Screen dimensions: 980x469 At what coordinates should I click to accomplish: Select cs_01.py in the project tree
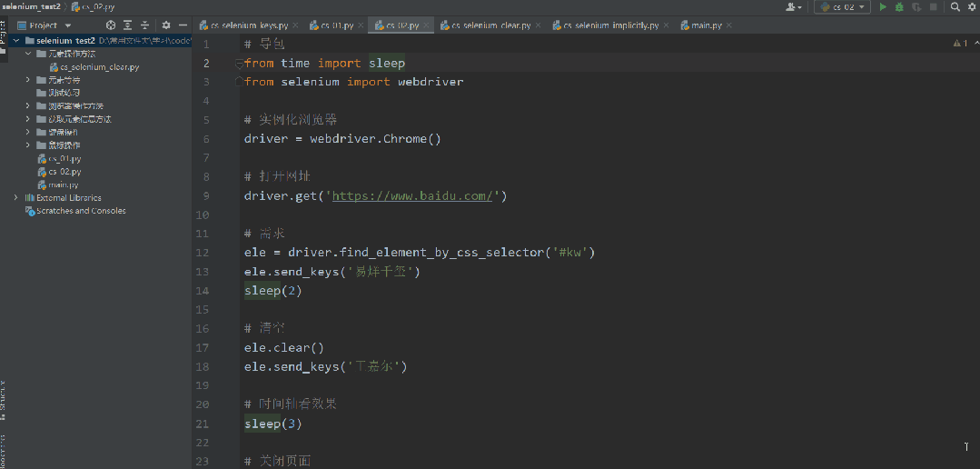point(65,159)
